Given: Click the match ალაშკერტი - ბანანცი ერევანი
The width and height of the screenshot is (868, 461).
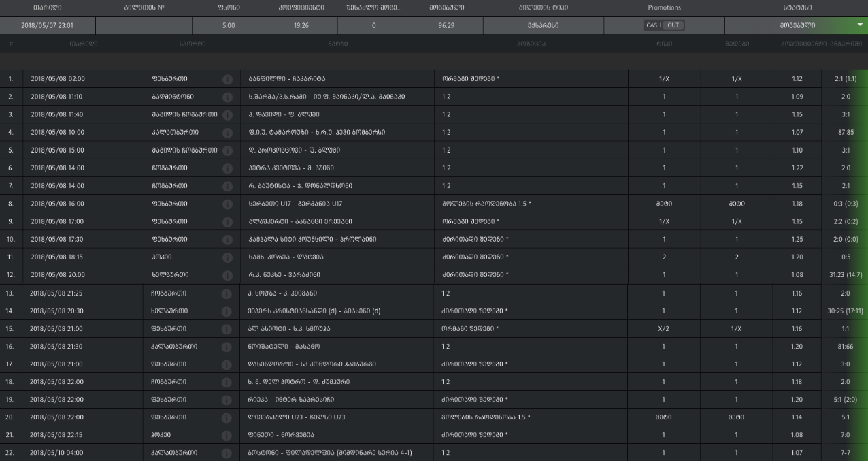Looking at the screenshot, I should tap(300, 221).
